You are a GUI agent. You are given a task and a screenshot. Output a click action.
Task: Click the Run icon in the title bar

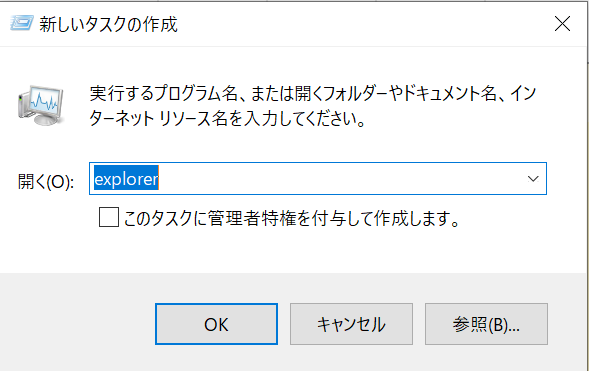click(22, 23)
